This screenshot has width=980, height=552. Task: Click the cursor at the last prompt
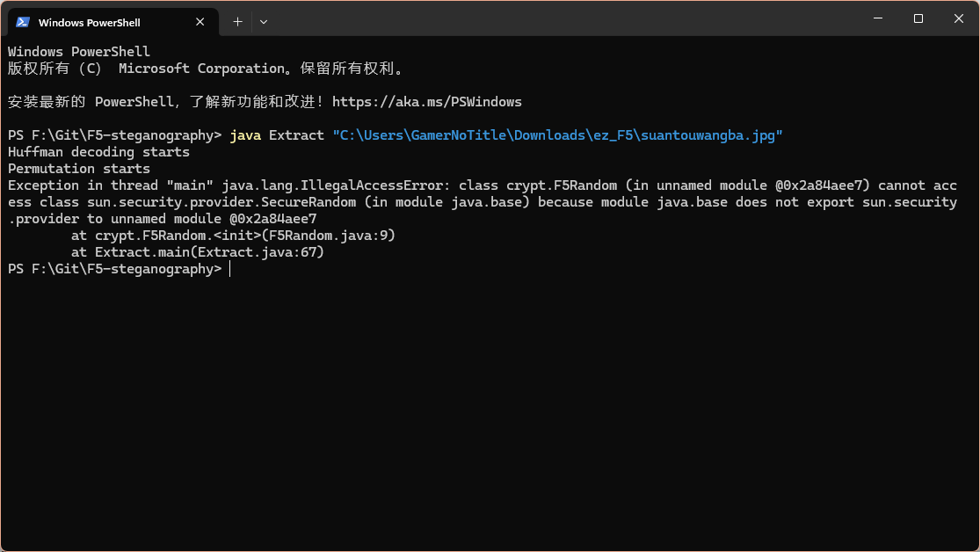230,269
